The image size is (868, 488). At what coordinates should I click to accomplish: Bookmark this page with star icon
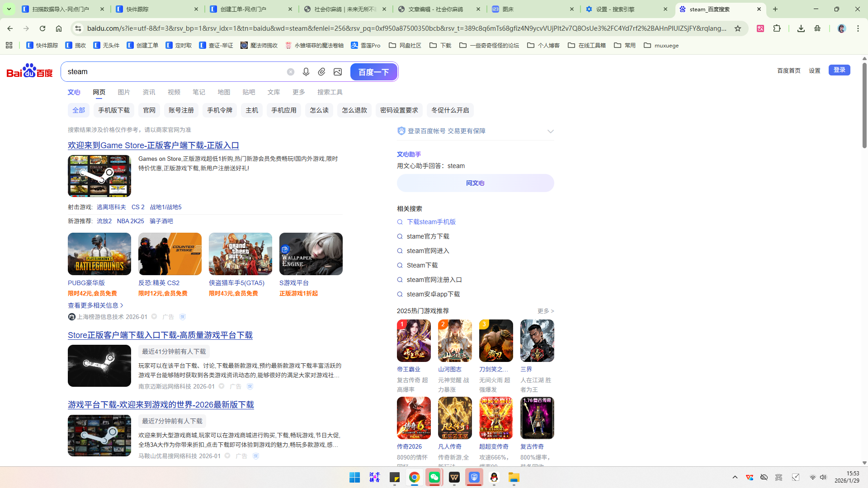pyautogui.click(x=738, y=28)
